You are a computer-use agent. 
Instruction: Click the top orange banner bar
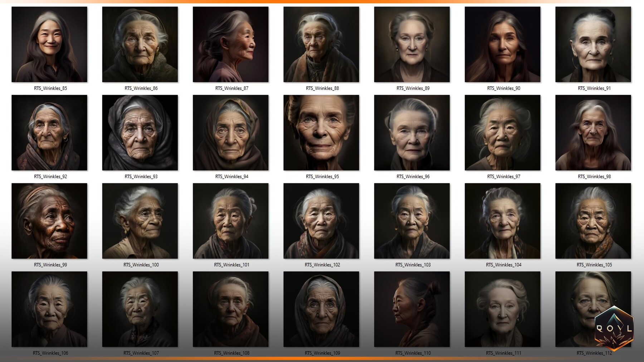click(x=322, y=2)
